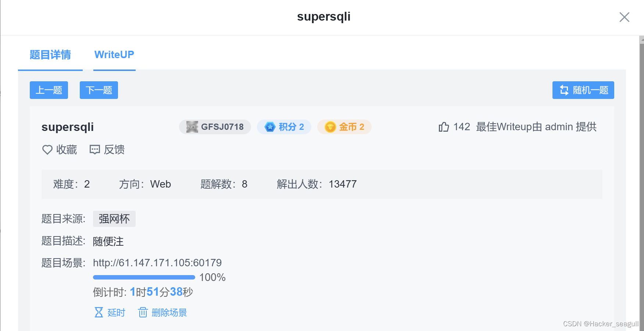Click the 强网杯 source tag

[x=114, y=218]
